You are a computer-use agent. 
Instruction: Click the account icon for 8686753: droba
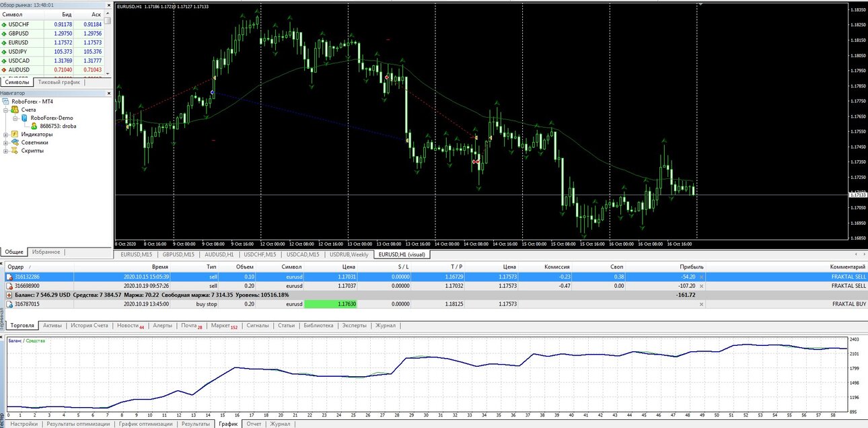(34, 125)
